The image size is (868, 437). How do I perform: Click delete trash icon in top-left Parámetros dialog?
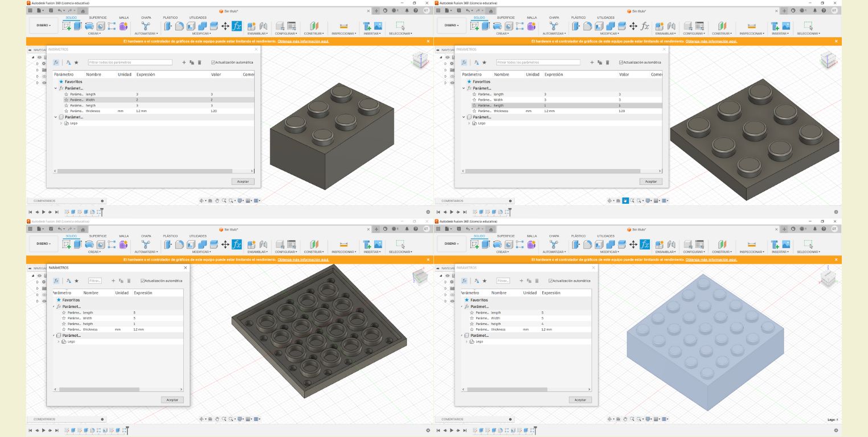coord(200,63)
